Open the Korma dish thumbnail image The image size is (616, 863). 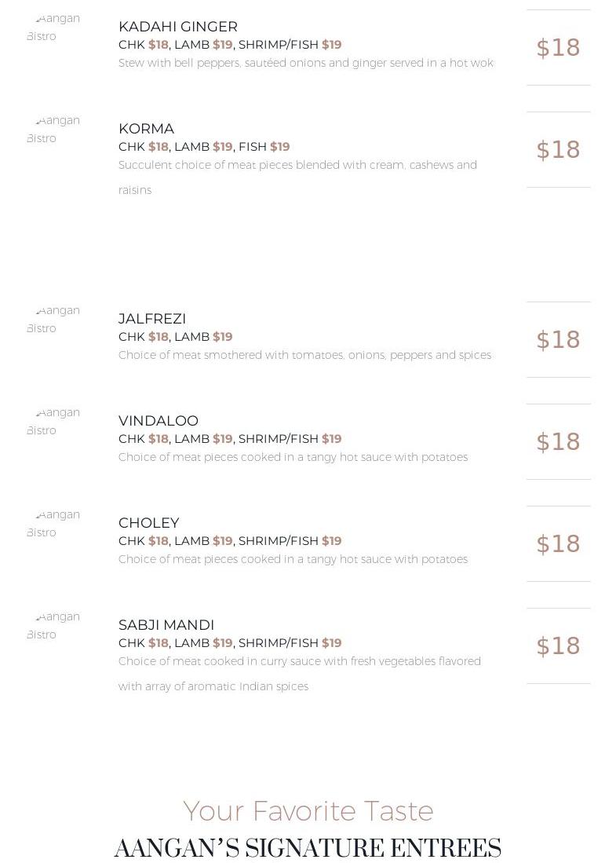coord(53,130)
